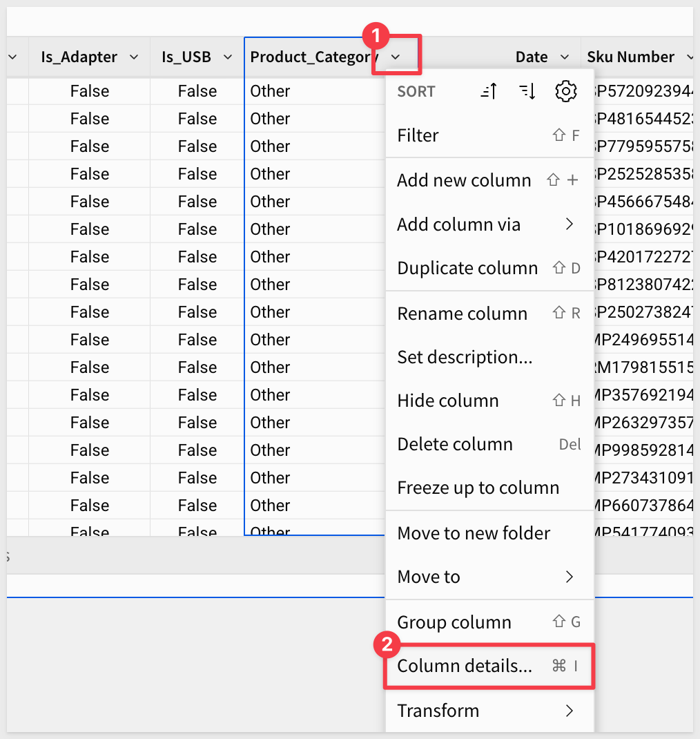The image size is (700, 739).
Task: Expand the Is_USB column menu
Action: click(228, 57)
